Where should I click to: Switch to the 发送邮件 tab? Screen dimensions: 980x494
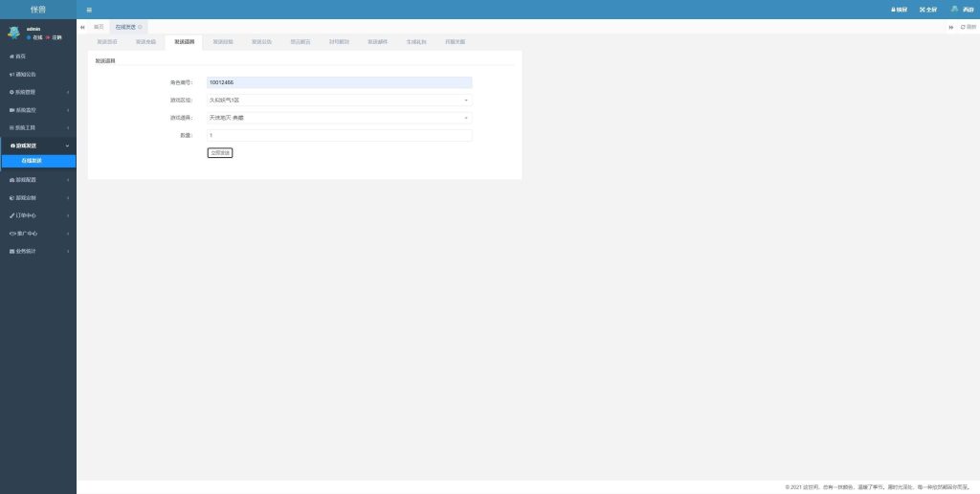(378, 42)
